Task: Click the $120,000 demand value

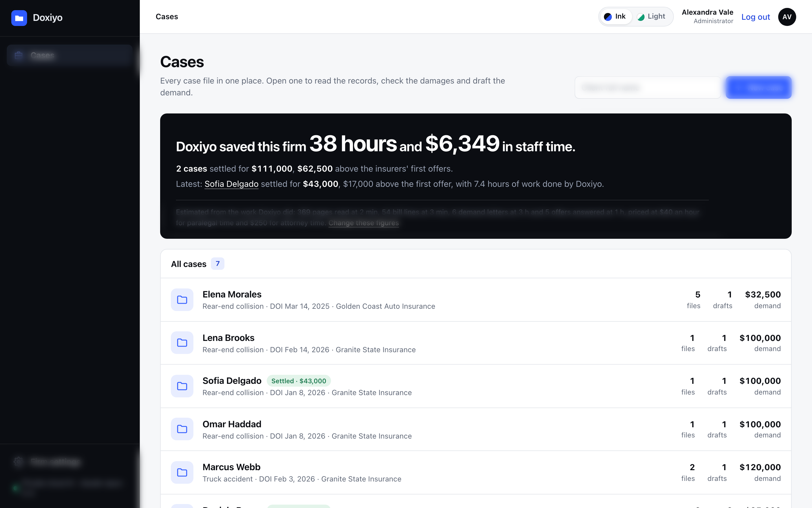Action: click(760, 467)
